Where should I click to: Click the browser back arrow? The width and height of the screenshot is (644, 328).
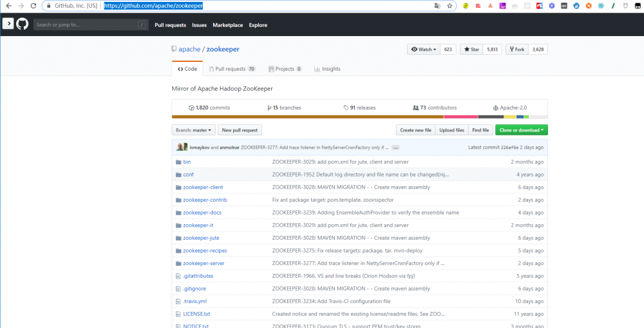8,6
